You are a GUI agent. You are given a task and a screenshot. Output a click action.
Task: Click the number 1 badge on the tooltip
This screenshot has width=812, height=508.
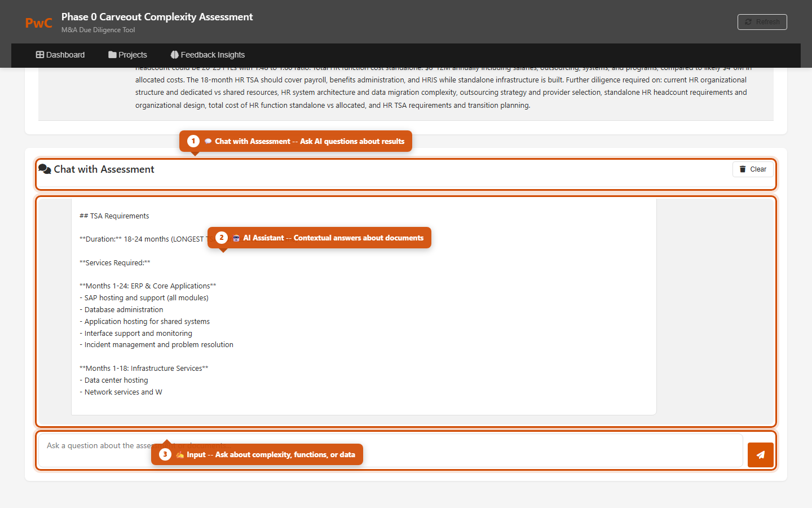[193, 141]
